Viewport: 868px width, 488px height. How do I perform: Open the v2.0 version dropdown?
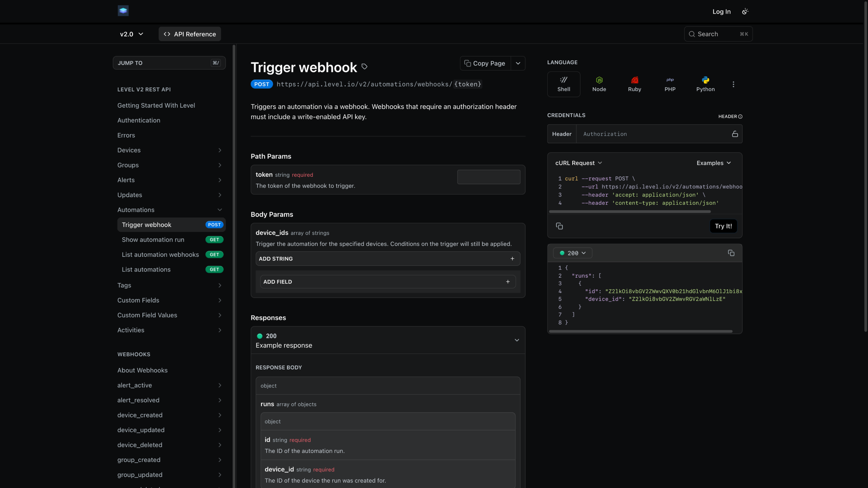pos(131,34)
